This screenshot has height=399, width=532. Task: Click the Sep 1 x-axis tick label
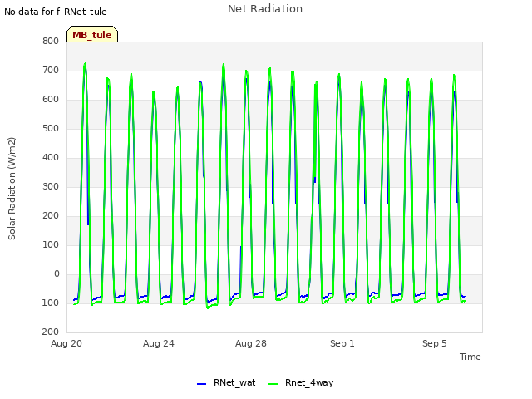[x=342, y=343]
